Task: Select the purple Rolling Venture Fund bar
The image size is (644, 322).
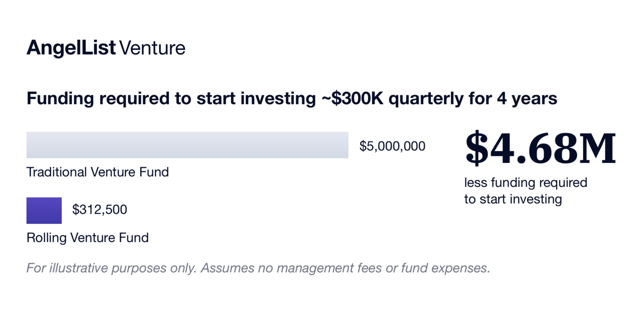Action: [44, 210]
